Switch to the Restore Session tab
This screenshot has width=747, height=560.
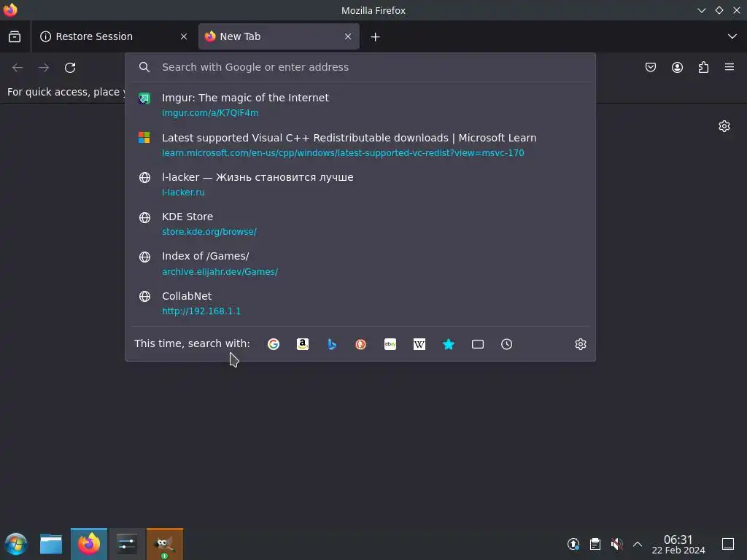pyautogui.click(x=113, y=36)
